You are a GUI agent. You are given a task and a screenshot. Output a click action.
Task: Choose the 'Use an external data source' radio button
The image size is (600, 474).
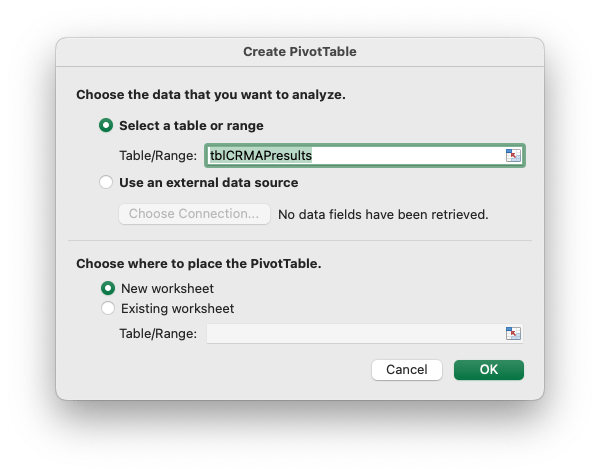[106, 183]
